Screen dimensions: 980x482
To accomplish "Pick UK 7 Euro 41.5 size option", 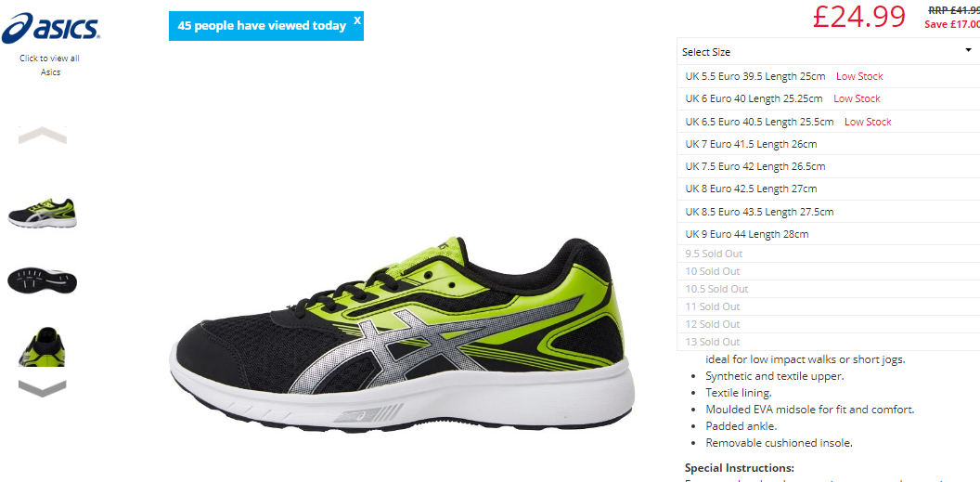I will click(x=828, y=144).
